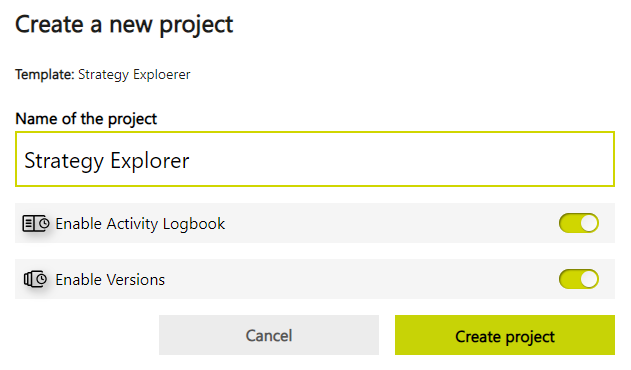
Task: Click the 'Name of the project' label
Action: pyautogui.click(x=86, y=119)
